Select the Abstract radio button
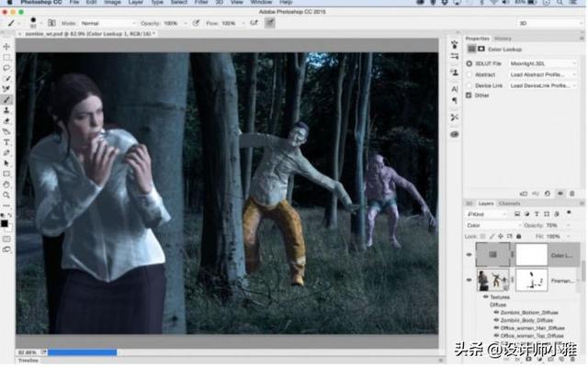This screenshot has height=368, width=588. click(x=469, y=74)
